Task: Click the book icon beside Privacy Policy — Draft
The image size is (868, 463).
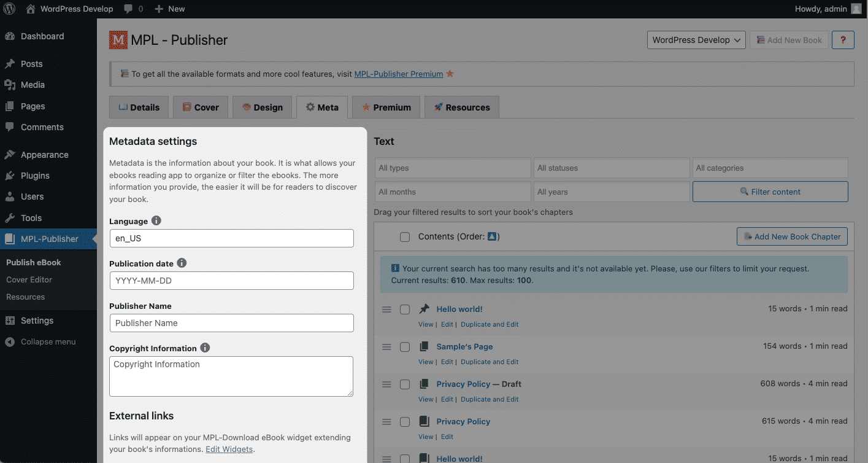Action: pos(424,384)
